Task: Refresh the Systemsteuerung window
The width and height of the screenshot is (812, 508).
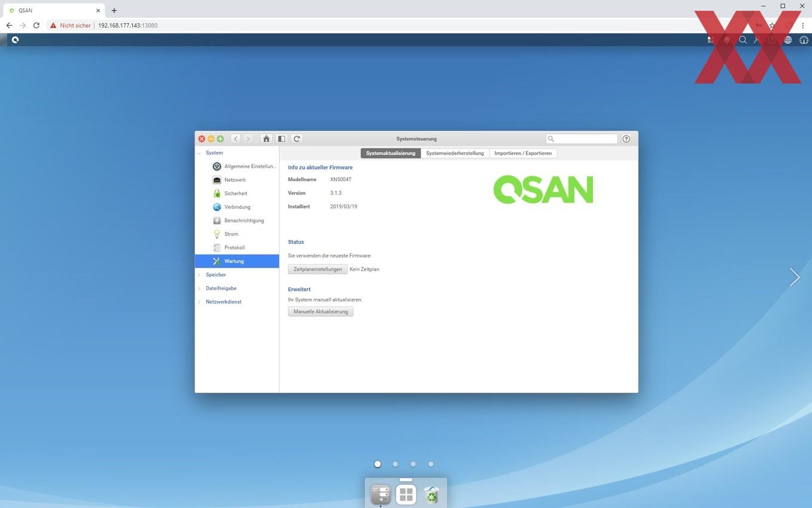Action: 297,139
